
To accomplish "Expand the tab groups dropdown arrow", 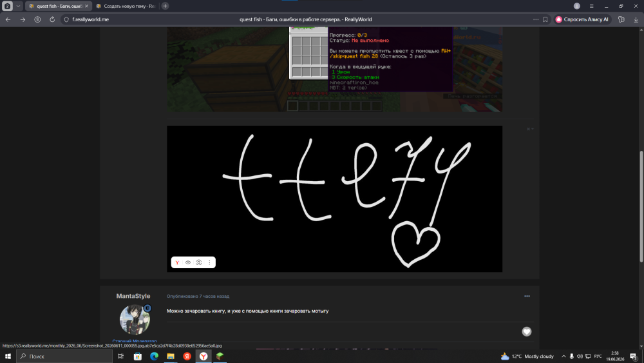I will [18, 6].
